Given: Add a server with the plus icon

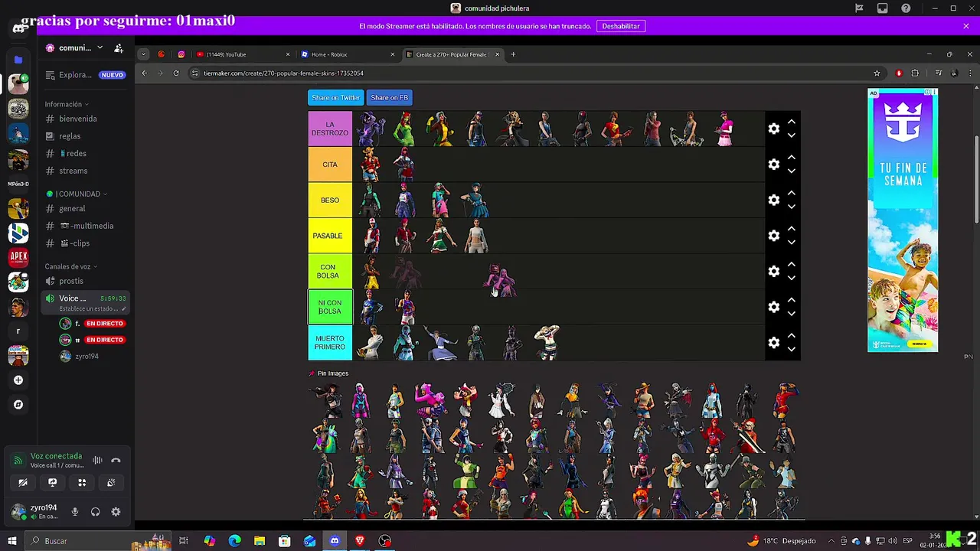Looking at the screenshot, I should point(18,380).
